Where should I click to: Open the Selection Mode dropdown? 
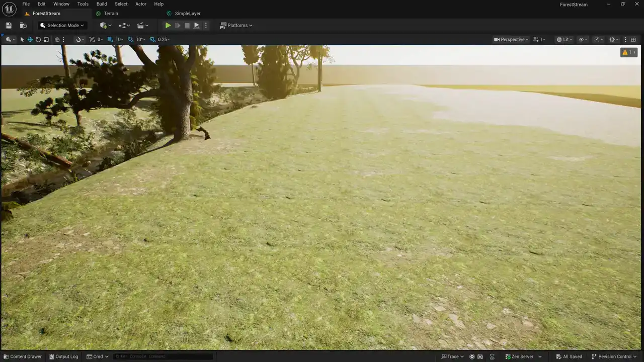pos(62,26)
